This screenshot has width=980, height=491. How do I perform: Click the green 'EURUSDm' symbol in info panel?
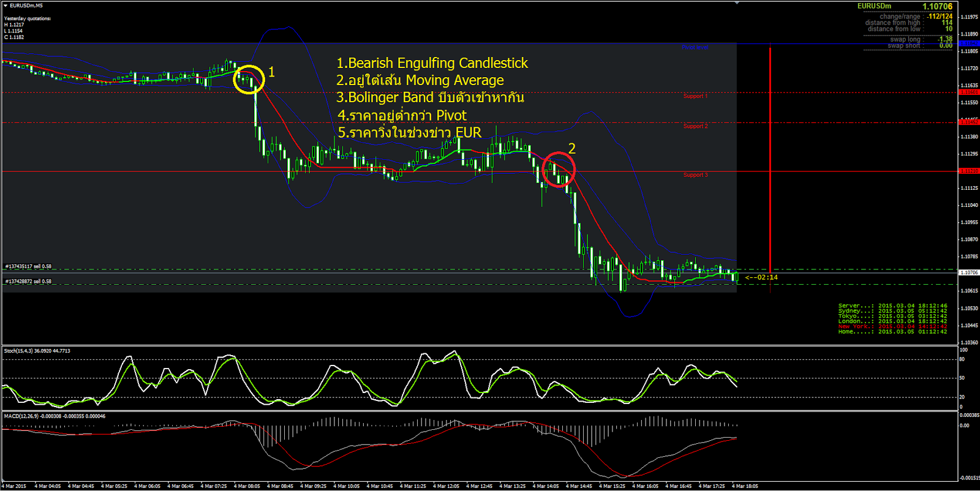pyautogui.click(x=874, y=6)
